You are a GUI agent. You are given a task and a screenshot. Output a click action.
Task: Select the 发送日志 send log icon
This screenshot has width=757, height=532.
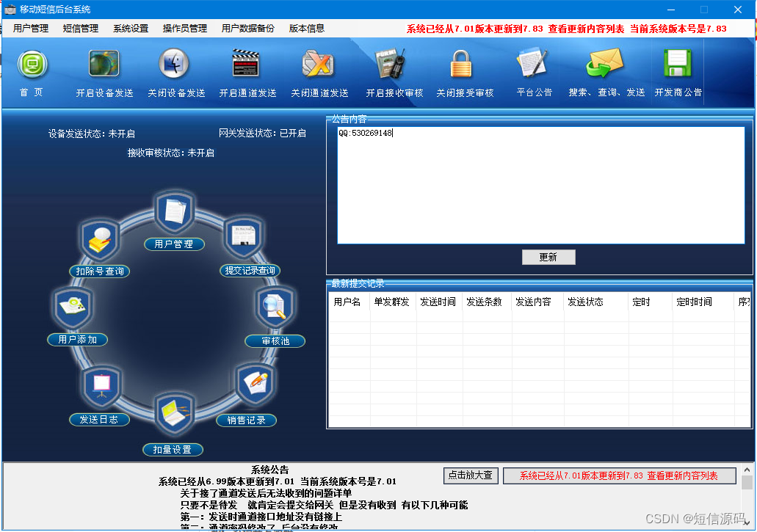coord(100,384)
